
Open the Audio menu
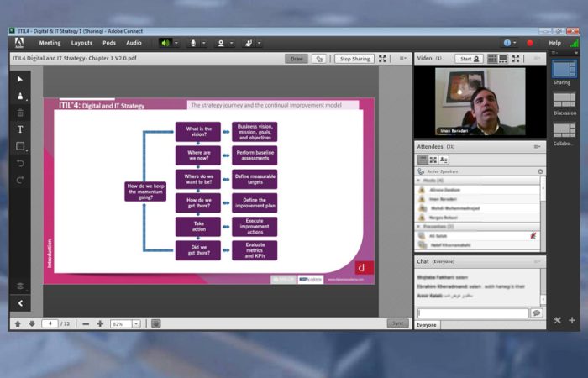(134, 43)
